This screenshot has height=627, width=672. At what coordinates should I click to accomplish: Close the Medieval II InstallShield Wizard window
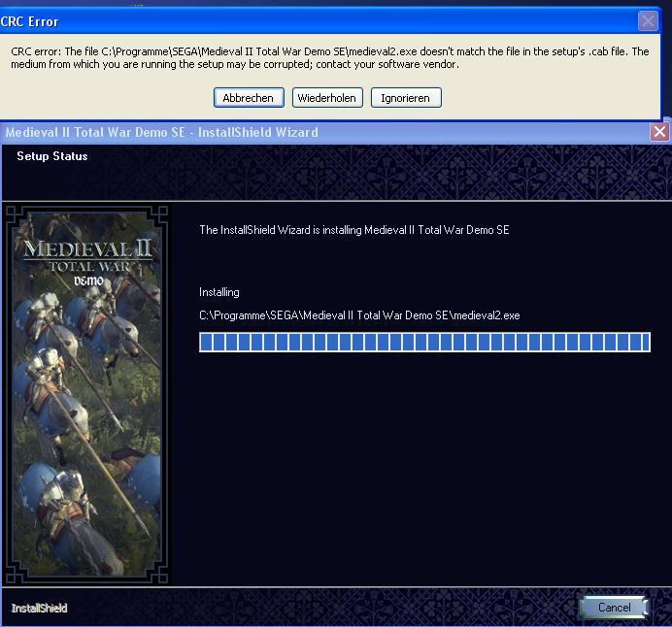[659, 131]
